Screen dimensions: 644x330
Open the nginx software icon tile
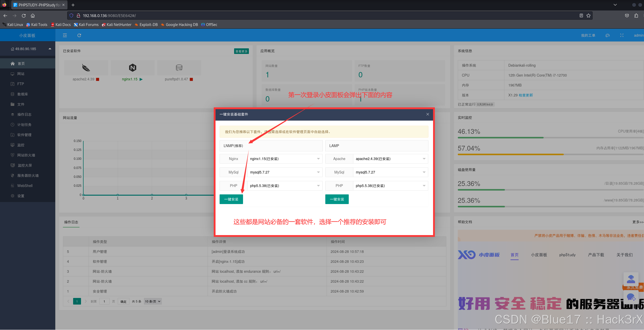(x=132, y=68)
